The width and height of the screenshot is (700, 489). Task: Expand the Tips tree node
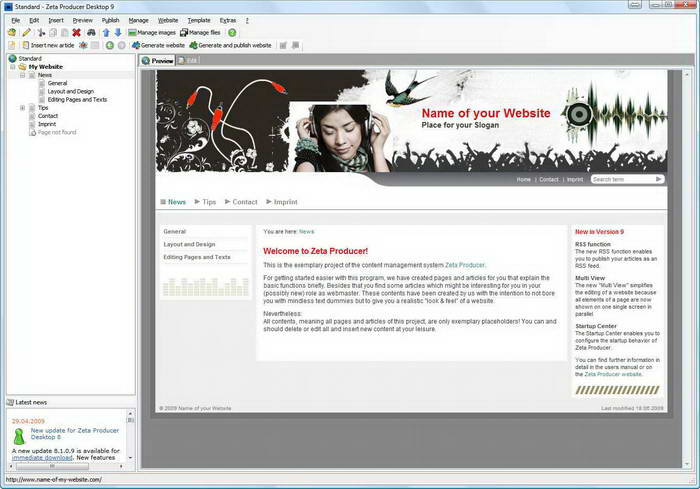pyautogui.click(x=22, y=108)
